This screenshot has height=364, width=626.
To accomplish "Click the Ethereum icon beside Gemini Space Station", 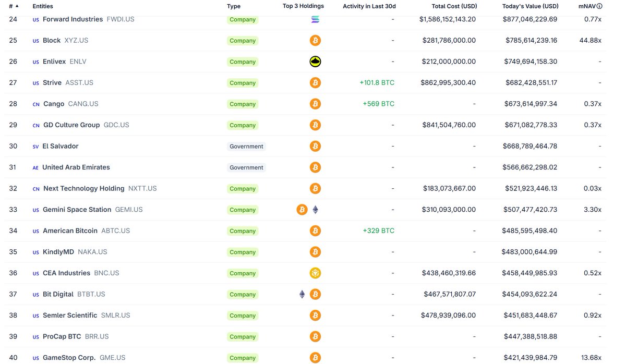I will pos(315,209).
